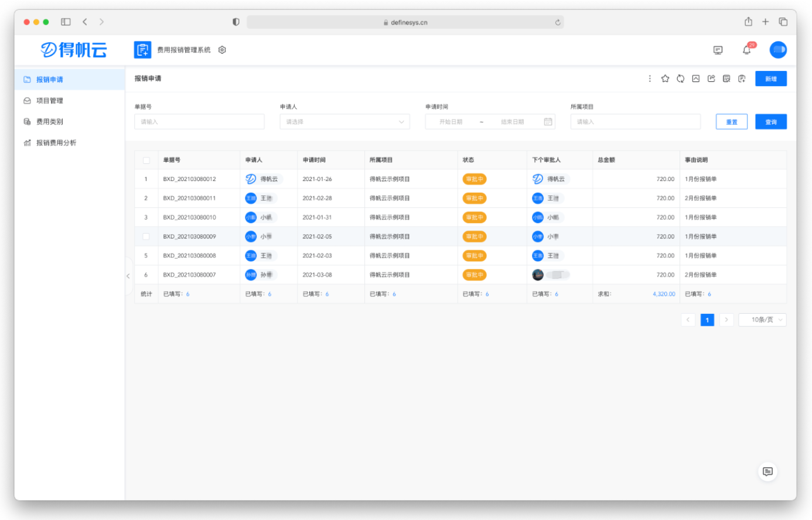
Task: Open the three-dot more options menu
Action: (x=650, y=78)
